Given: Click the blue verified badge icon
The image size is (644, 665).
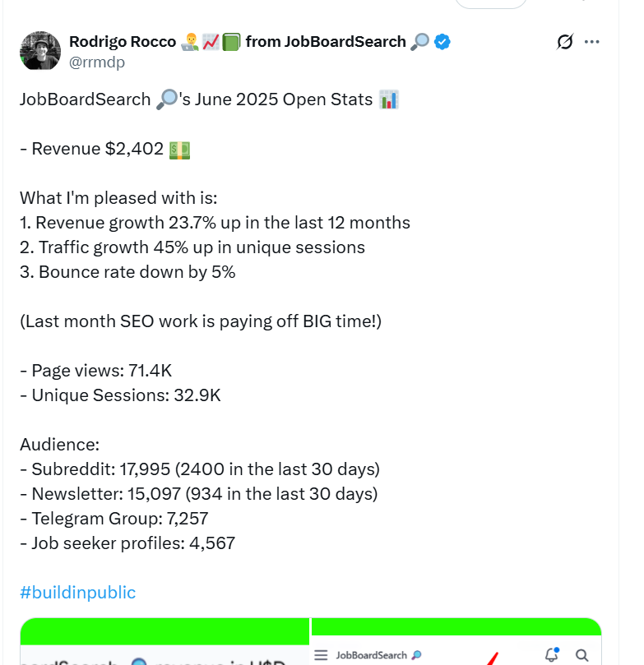Looking at the screenshot, I should pyautogui.click(x=442, y=42).
